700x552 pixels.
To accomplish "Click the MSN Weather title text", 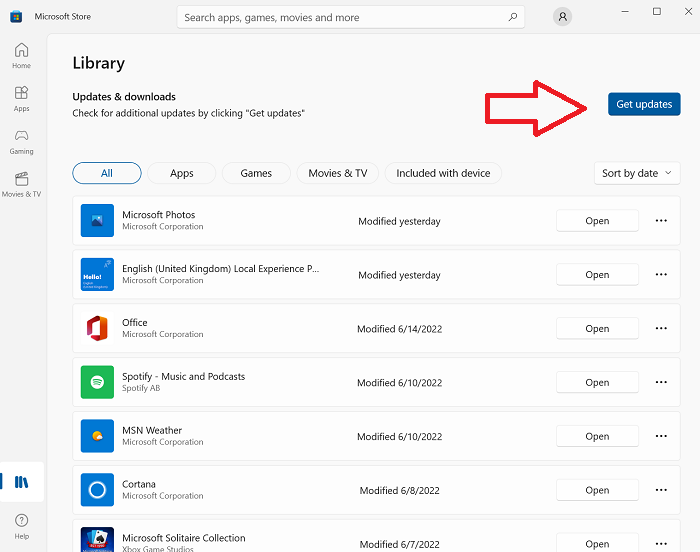I will tap(152, 431).
